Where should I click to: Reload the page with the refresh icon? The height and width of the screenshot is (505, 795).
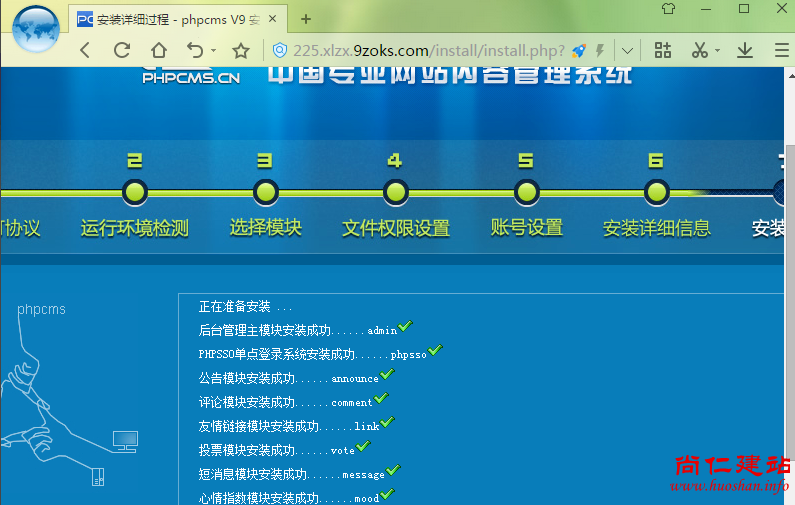tap(122, 50)
